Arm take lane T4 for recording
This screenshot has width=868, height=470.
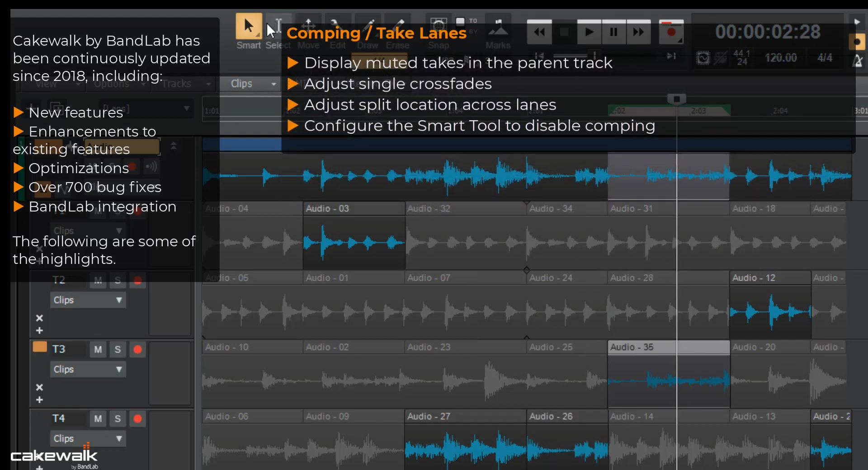pos(137,418)
